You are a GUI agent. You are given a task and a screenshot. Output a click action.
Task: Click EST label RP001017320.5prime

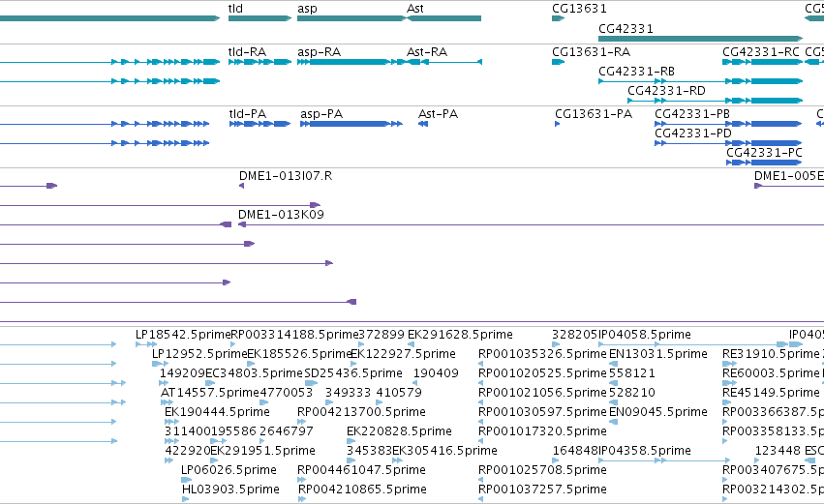pyautogui.click(x=542, y=432)
